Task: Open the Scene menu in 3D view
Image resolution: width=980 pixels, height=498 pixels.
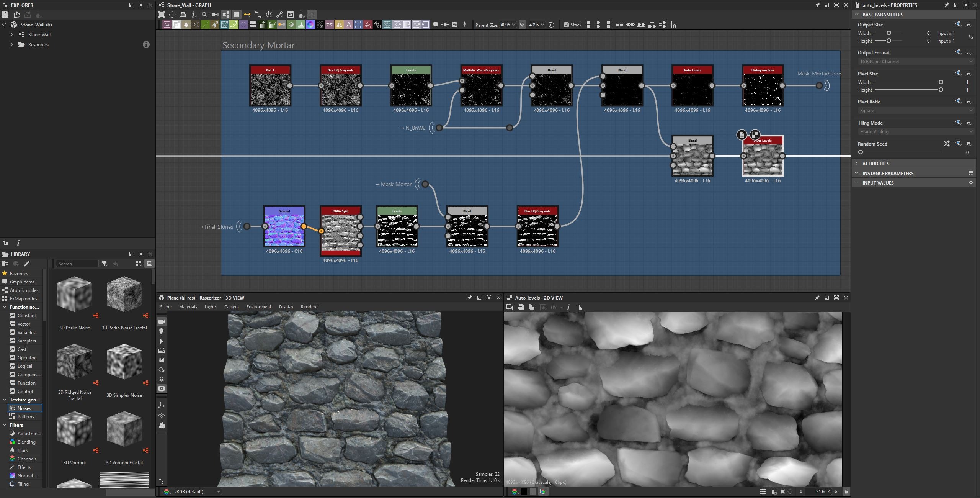Action: point(166,307)
